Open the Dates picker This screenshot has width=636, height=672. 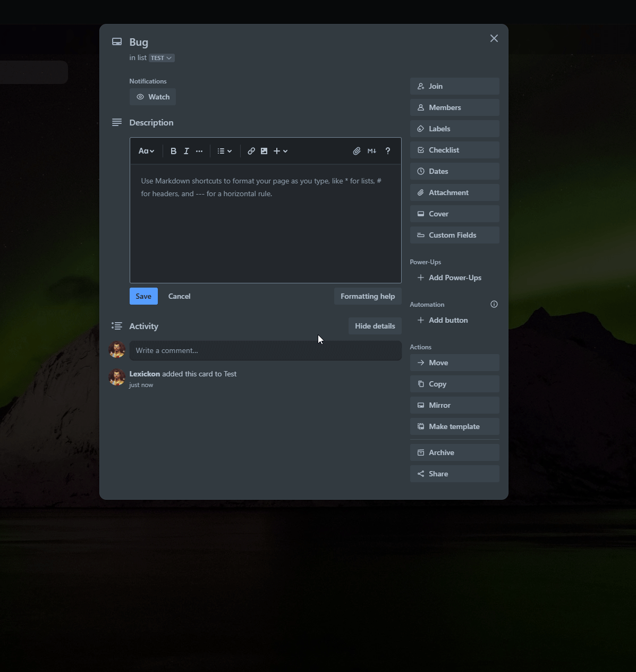click(x=455, y=171)
